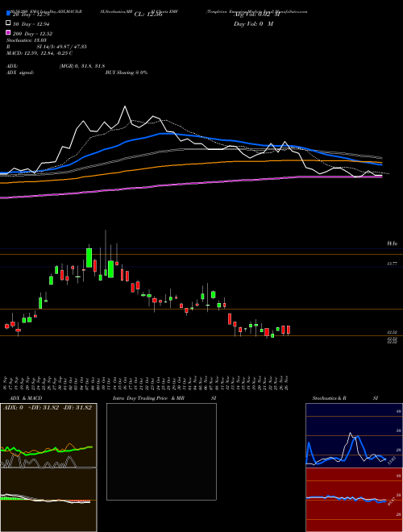This screenshot has width=403, height=532.
Task: Click the 'SI 14/3: 49.87 / 47.33' value
Action: (x=62, y=47)
